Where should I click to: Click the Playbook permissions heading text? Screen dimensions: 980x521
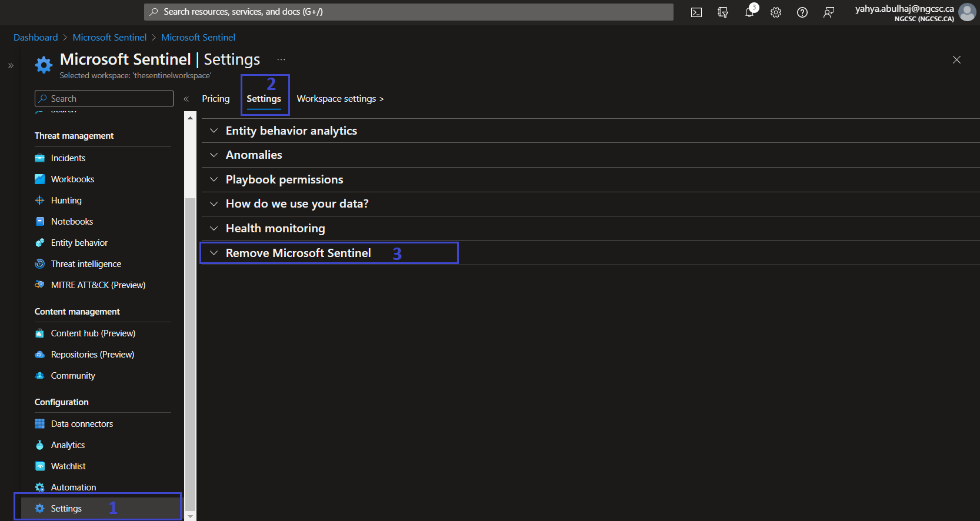pyautogui.click(x=285, y=179)
